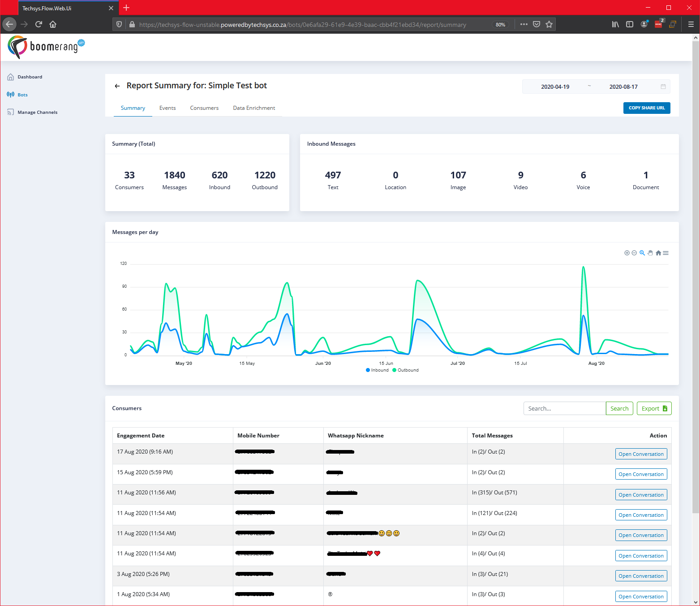Bookmark this page with star icon
Viewport: 700px width, 606px height.
(549, 24)
